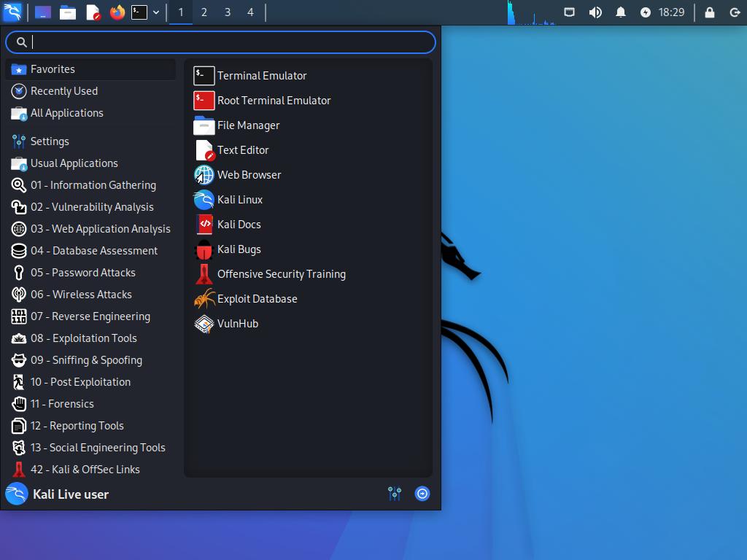This screenshot has width=747, height=560.
Task: Click the Show Desktop panel icon
Action: [43, 12]
